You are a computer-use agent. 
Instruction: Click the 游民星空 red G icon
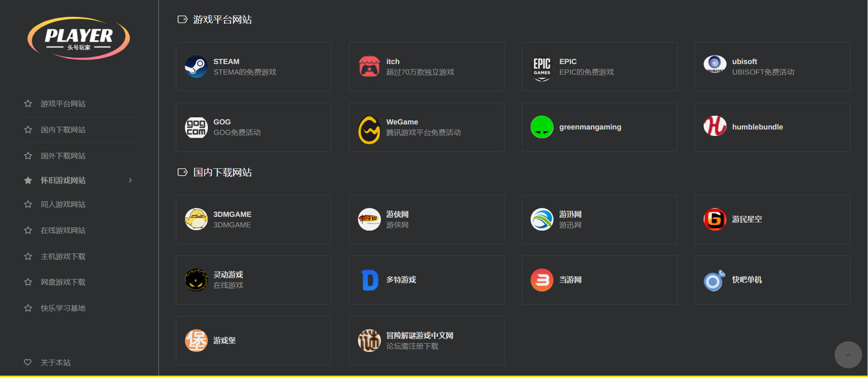(715, 220)
